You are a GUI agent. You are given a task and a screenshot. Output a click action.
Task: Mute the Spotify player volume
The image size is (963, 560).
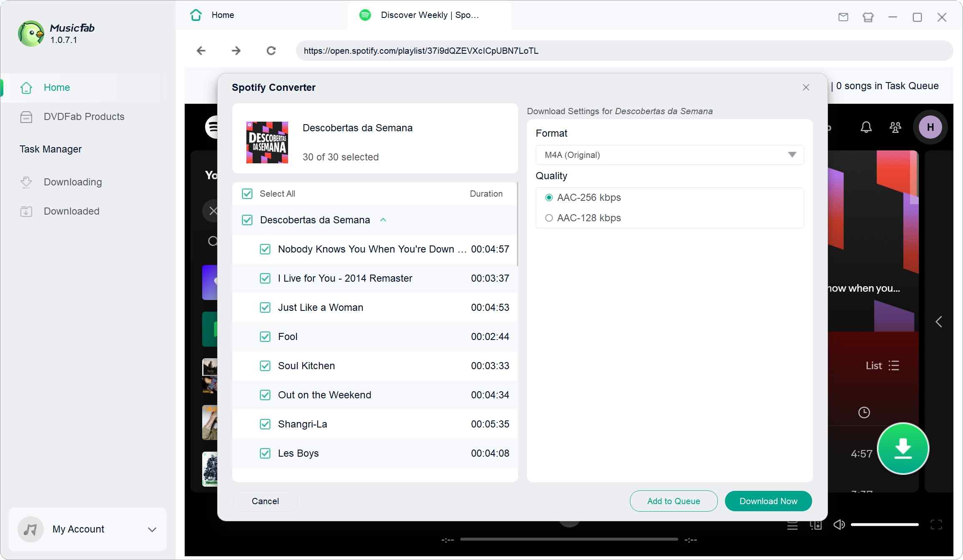coord(839,525)
